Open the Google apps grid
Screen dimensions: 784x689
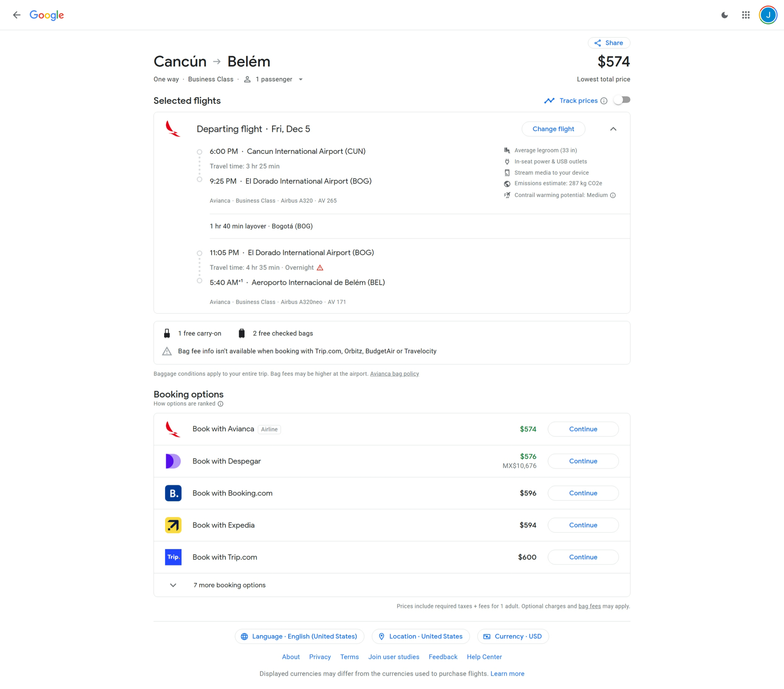click(x=746, y=15)
